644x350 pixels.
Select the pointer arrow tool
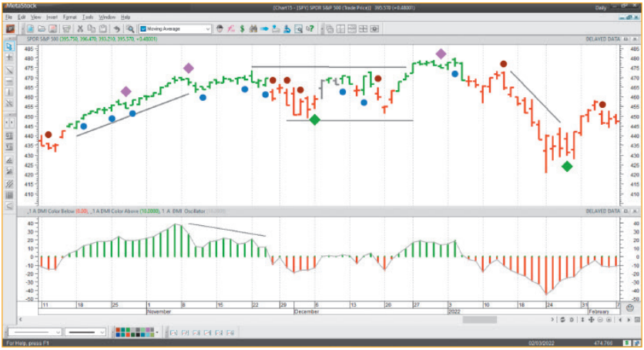pyautogui.click(x=9, y=46)
